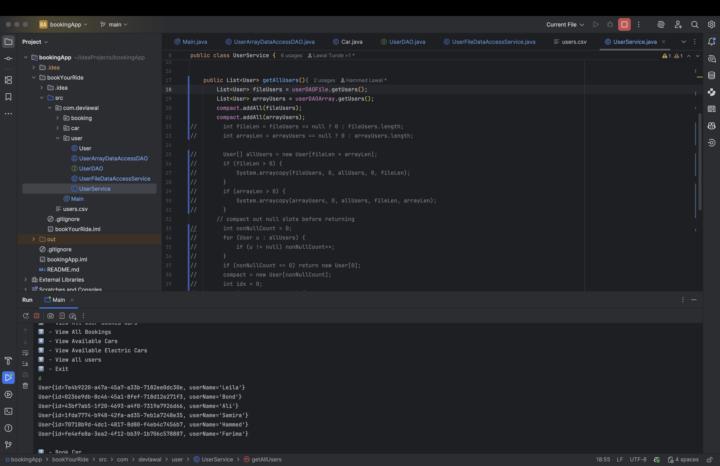
Task: Close the UserService.java tab
Action: [x=664, y=42]
